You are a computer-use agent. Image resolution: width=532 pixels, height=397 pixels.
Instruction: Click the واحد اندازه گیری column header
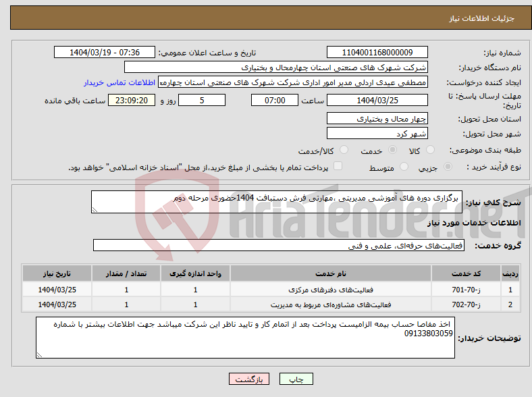195,273
